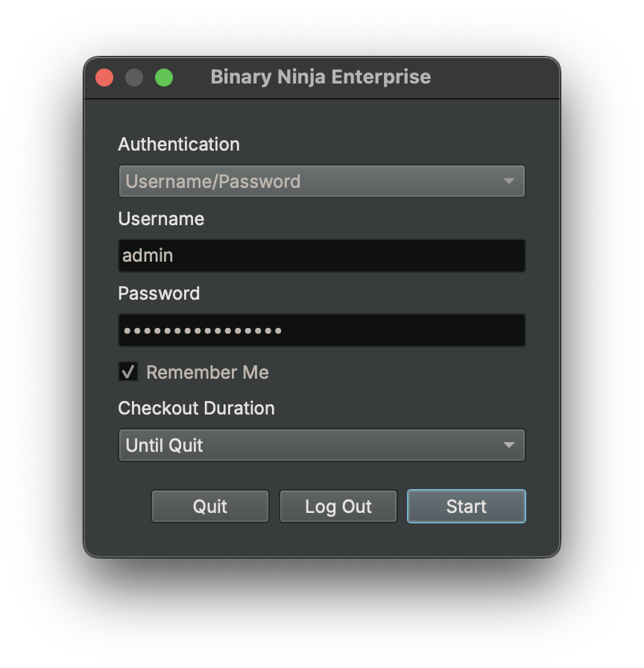
Task: Click the Quit button
Action: (x=209, y=506)
